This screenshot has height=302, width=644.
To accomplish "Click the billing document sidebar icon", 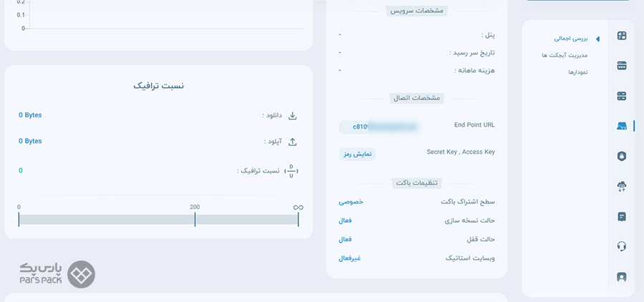I will tap(622, 217).
